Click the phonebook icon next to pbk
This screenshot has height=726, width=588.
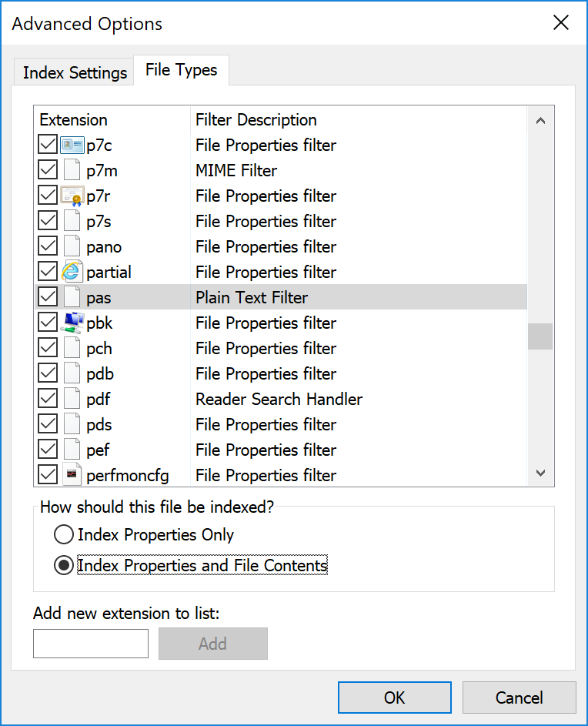tap(73, 322)
